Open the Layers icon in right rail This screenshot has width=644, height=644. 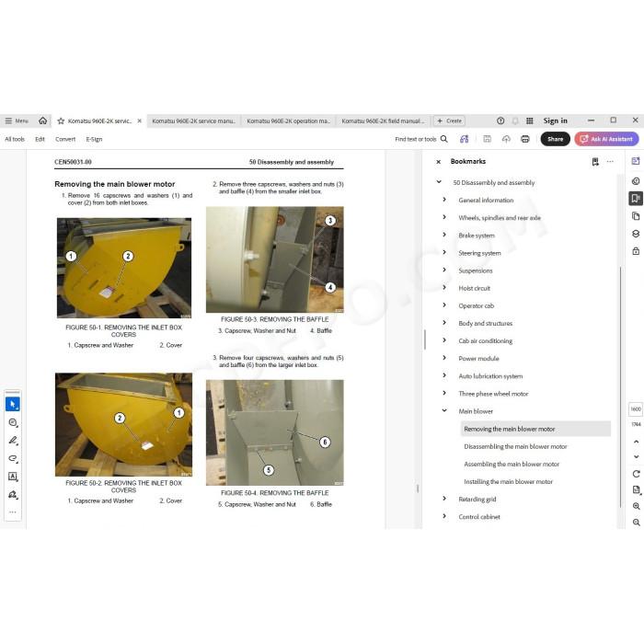coord(636,234)
